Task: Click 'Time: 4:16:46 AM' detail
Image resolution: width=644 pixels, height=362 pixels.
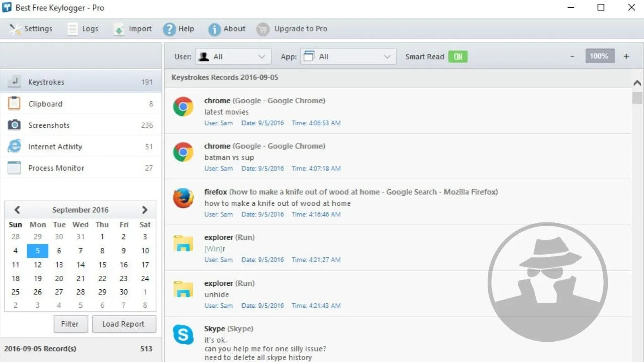Action: 316,214
